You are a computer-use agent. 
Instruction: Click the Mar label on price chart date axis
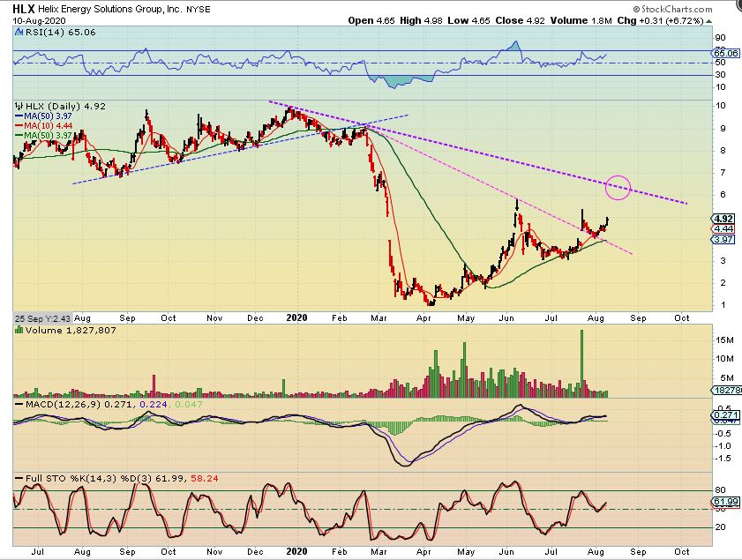tap(379, 318)
